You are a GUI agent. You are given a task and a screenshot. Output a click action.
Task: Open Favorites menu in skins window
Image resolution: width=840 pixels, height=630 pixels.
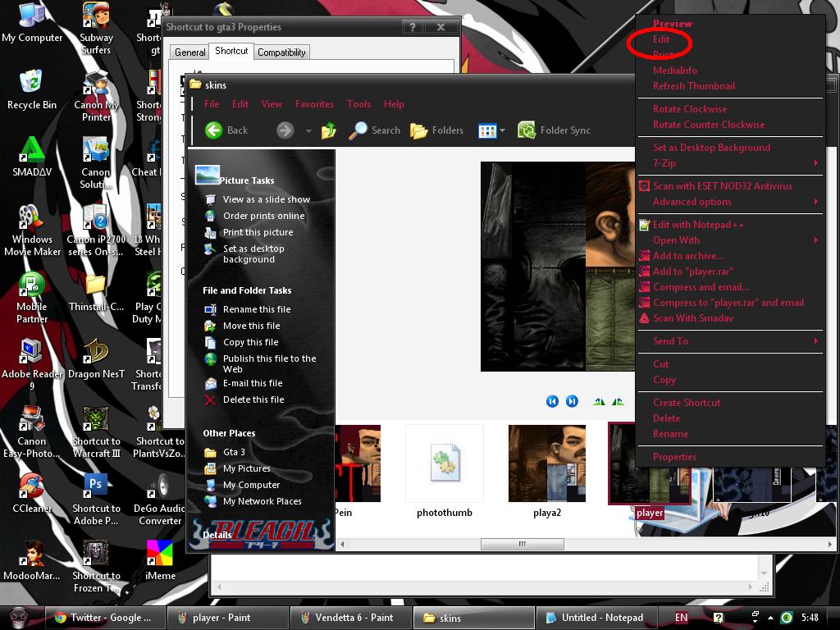[314, 104]
